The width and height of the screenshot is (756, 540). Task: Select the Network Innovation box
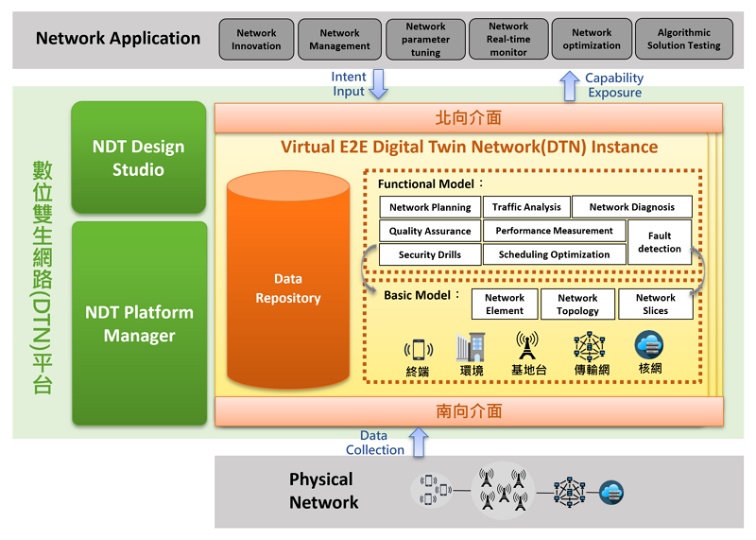[x=257, y=40]
